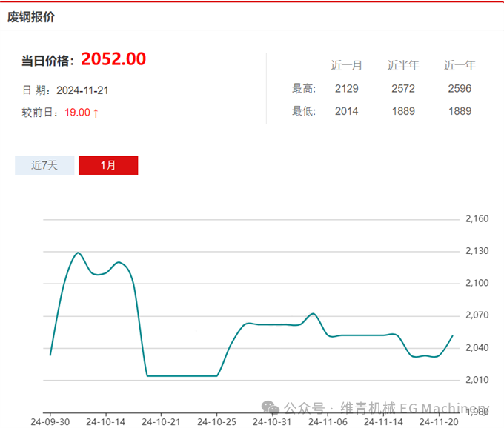Click the 24-11-20 x-axis label
Screen dimensions: 504x428
pyautogui.click(x=439, y=422)
